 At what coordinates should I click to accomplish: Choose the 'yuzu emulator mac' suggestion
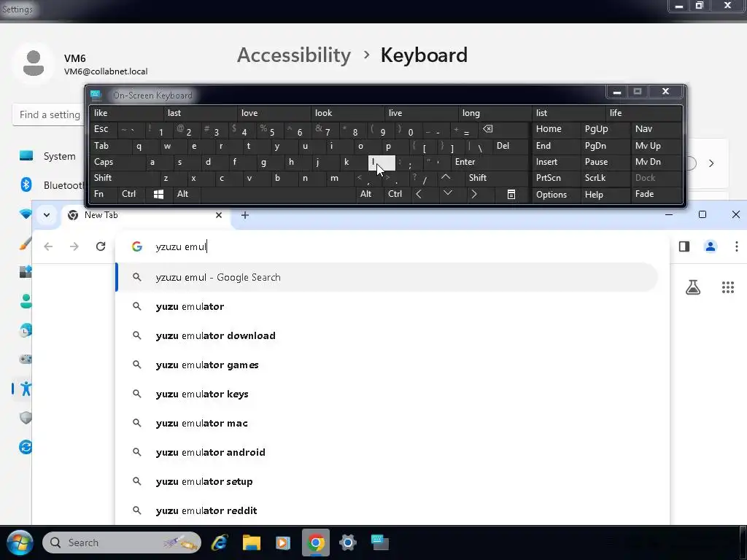387,424
